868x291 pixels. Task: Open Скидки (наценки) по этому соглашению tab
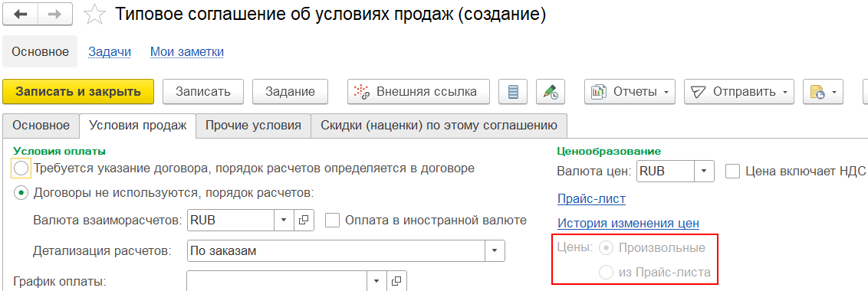click(x=439, y=126)
